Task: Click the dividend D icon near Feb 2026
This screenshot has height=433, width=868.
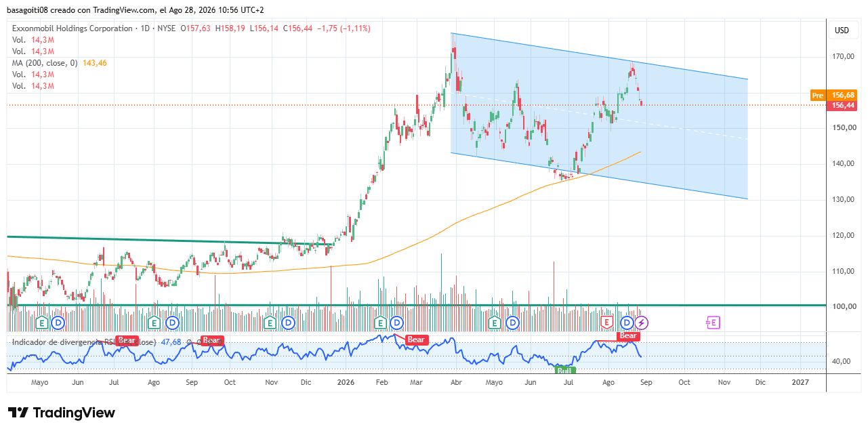Action: tap(397, 323)
